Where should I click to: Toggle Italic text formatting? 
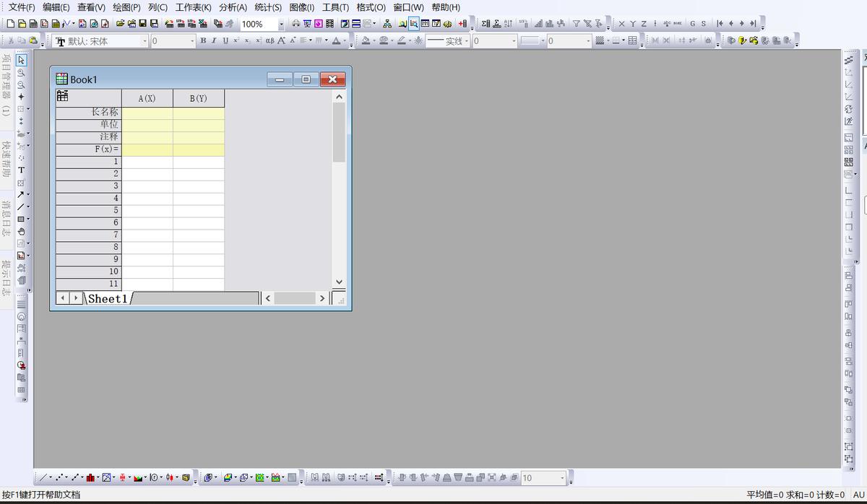click(214, 41)
